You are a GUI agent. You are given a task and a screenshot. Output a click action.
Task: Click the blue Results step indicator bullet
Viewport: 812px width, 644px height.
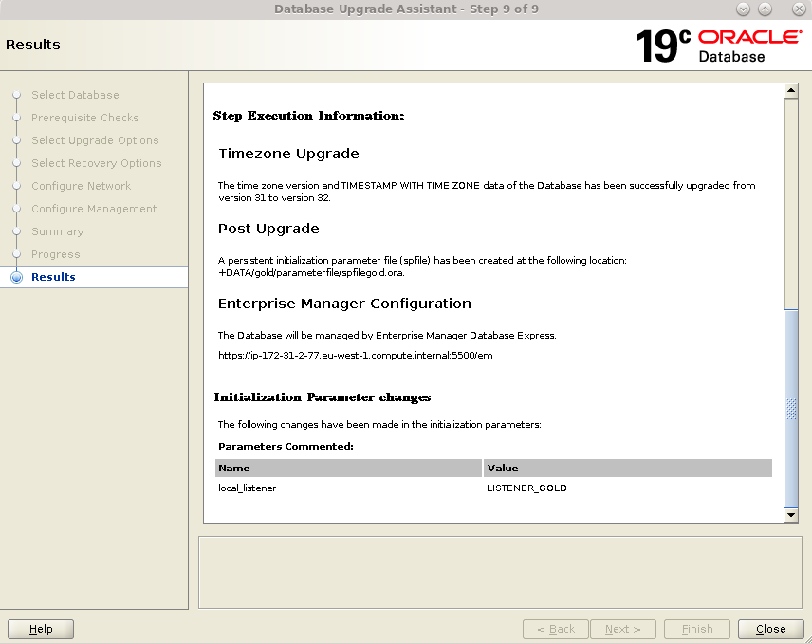[x=16, y=277]
